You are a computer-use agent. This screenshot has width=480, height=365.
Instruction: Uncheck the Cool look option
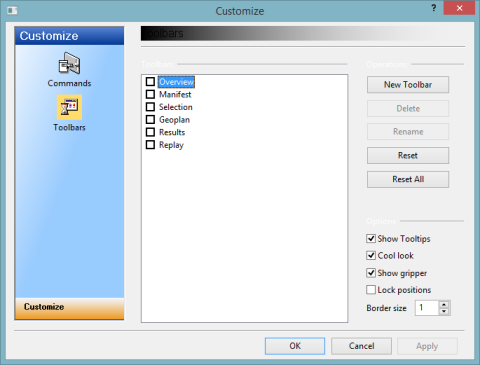371,256
